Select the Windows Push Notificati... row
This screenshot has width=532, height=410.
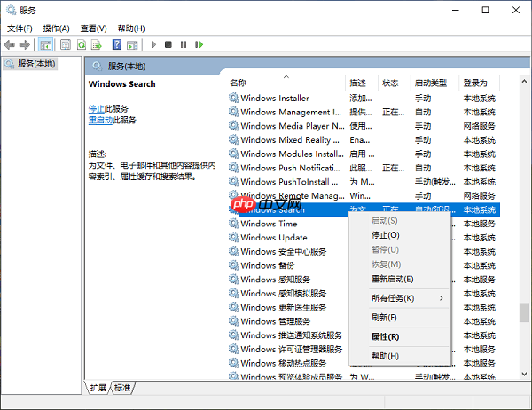coord(364,168)
